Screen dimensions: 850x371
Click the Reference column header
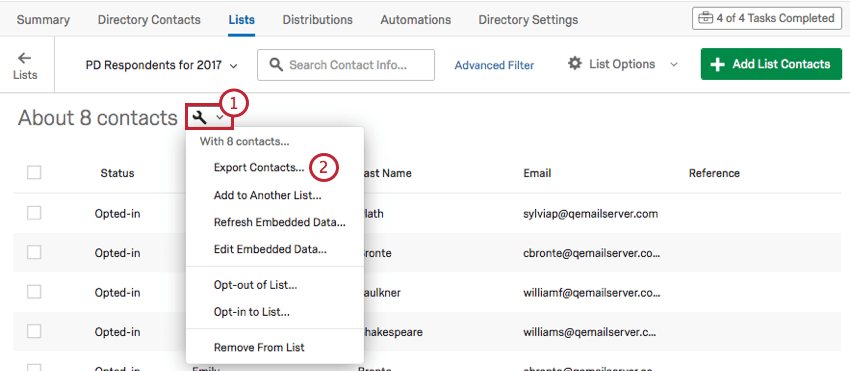(714, 174)
